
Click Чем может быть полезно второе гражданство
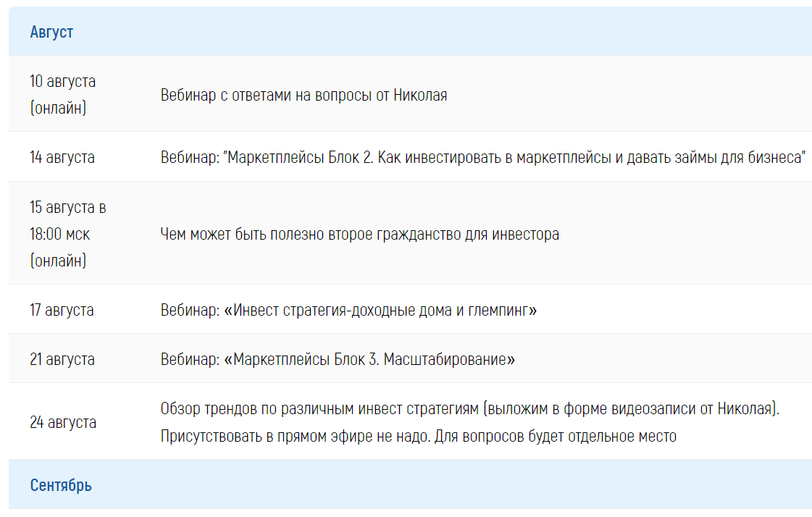point(360,234)
